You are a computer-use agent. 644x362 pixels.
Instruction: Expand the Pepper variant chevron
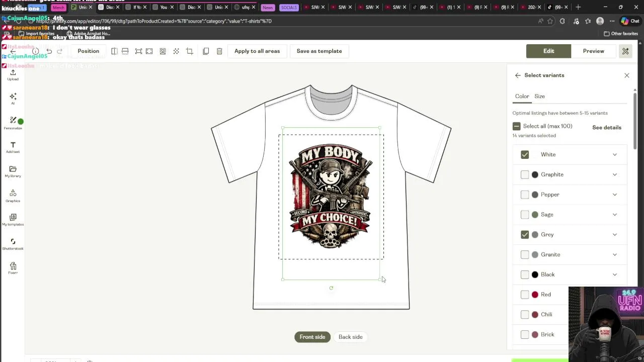pyautogui.click(x=615, y=195)
